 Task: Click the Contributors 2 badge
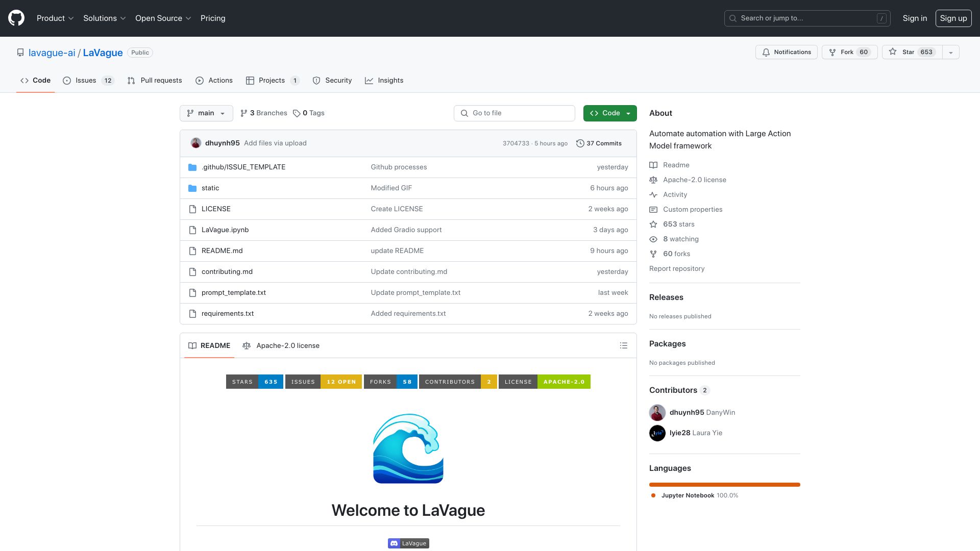[458, 382]
